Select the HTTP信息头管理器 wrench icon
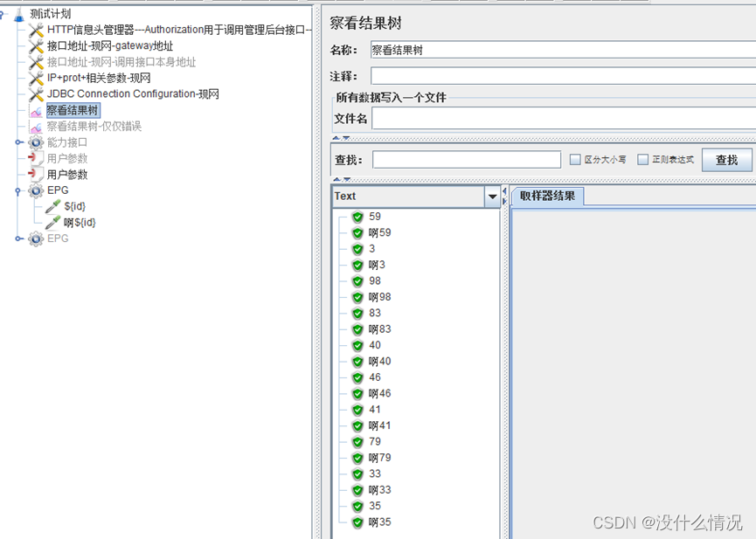Screen dimensions: 756x539 pos(35,29)
